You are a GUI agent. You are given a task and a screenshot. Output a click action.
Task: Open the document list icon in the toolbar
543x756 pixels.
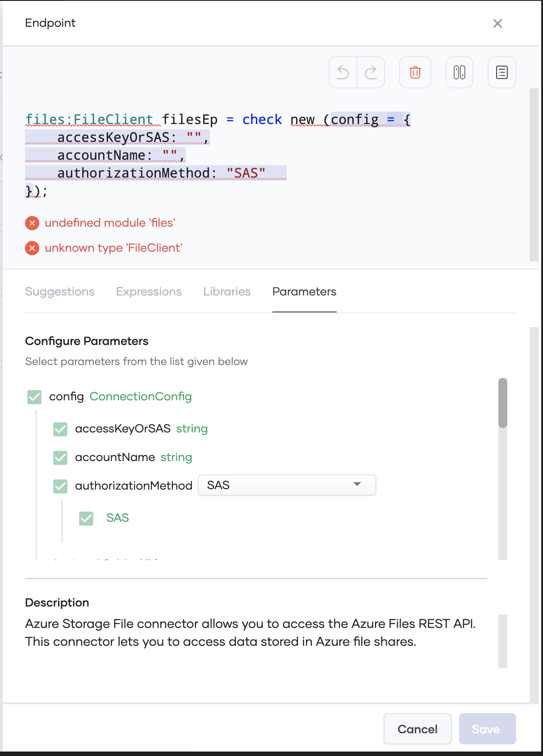[501, 72]
